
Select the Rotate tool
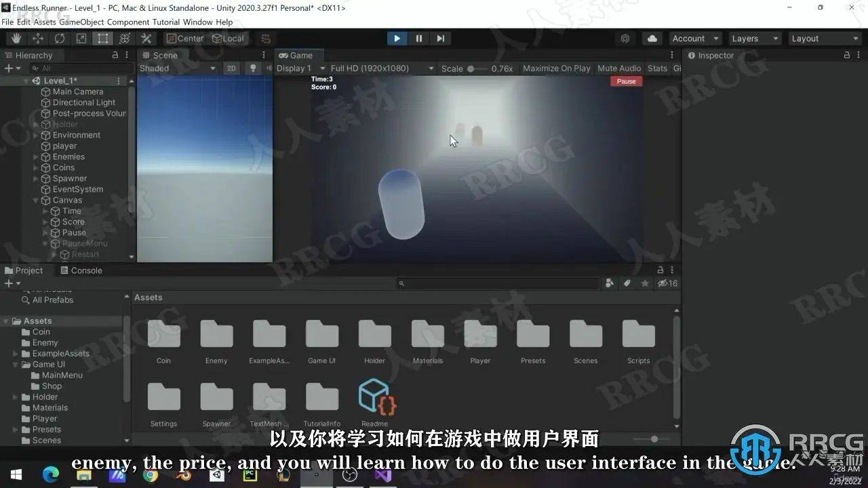click(x=60, y=39)
